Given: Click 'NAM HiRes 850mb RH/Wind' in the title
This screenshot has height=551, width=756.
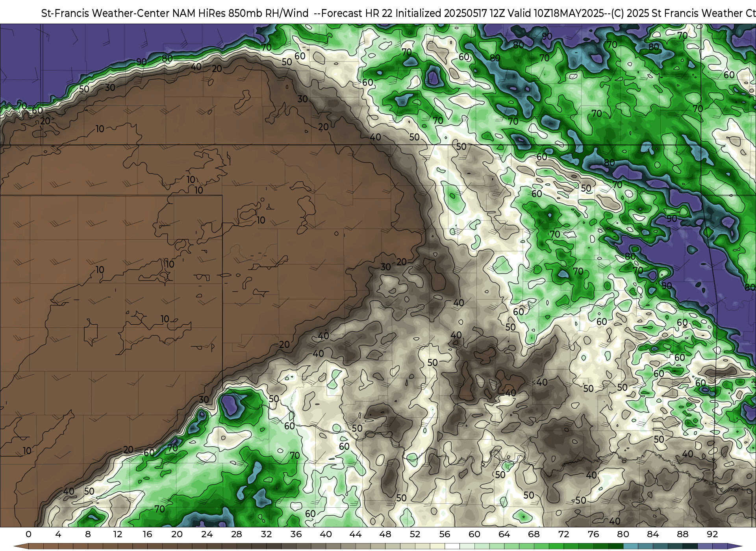Looking at the screenshot, I should point(241,13).
